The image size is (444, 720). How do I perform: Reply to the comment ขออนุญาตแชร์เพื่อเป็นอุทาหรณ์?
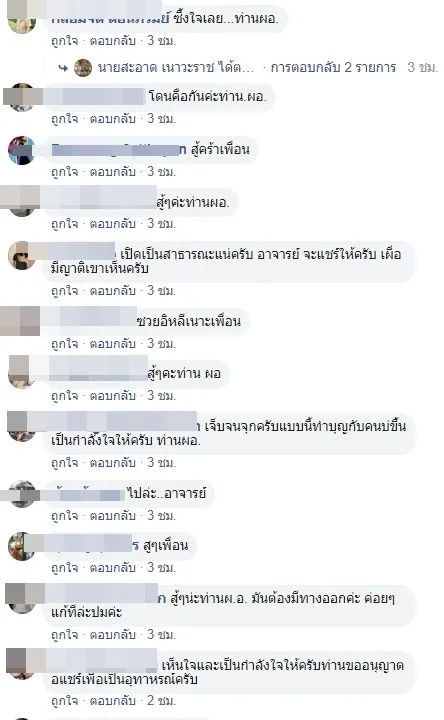[112, 701]
